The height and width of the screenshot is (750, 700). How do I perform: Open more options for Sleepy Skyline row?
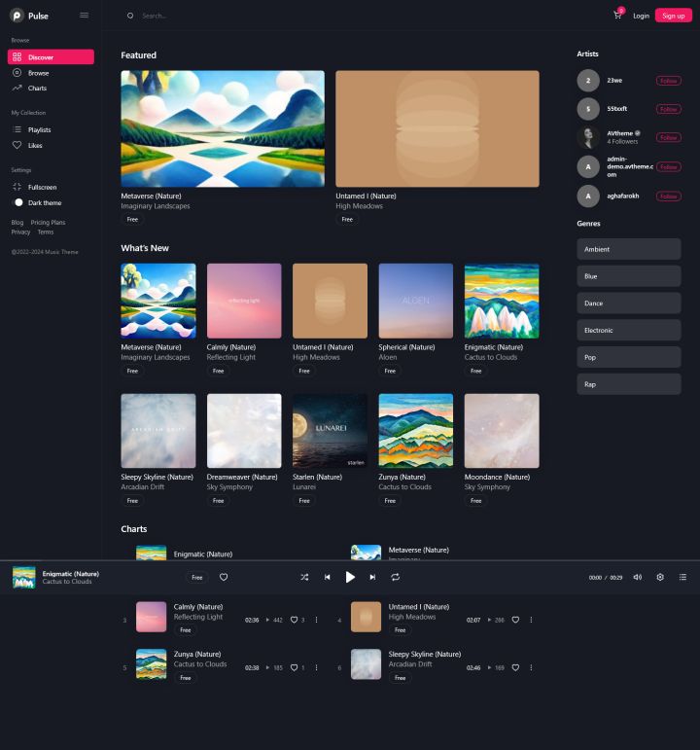(x=531, y=667)
